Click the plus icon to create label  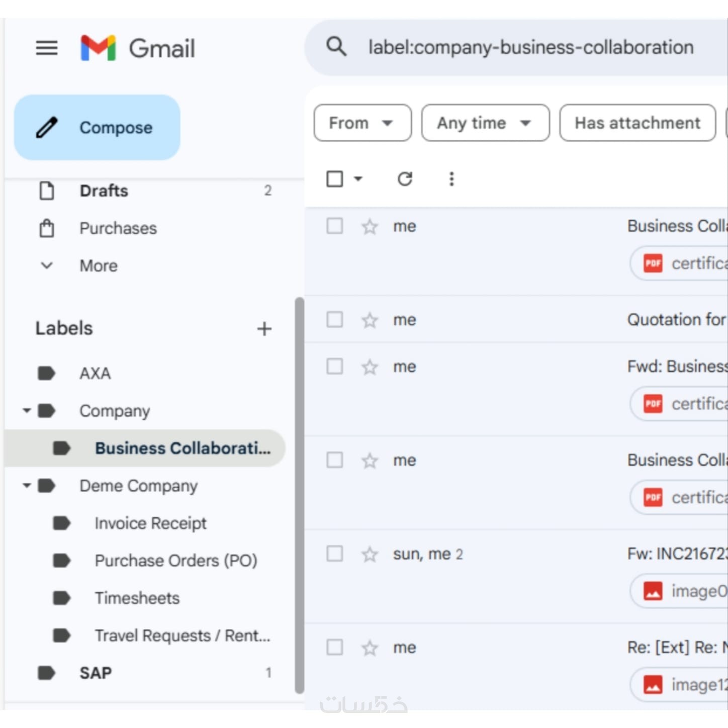click(264, 329)
